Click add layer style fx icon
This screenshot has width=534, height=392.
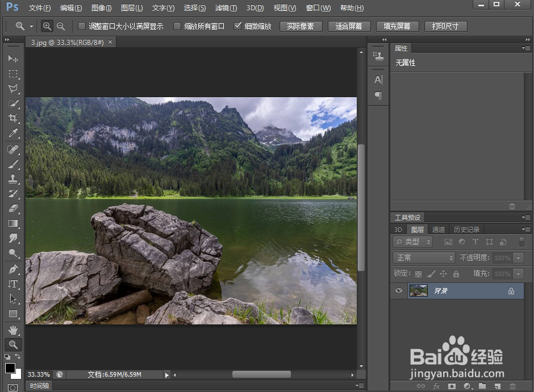[436, 386]
